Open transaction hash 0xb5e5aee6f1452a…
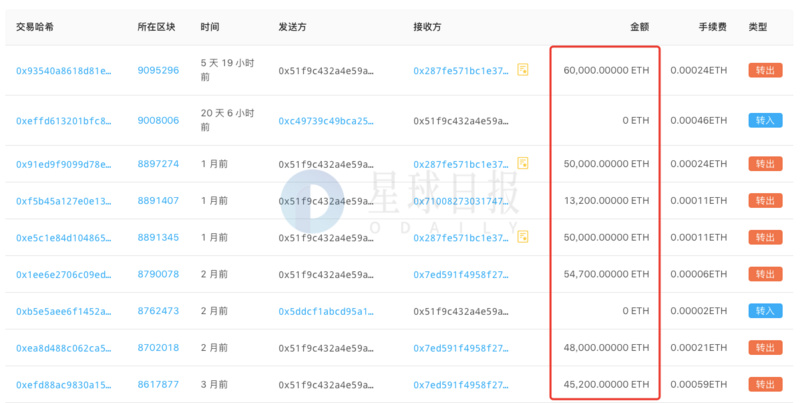This screenshot has height=403, width=800. click(64, 311)
